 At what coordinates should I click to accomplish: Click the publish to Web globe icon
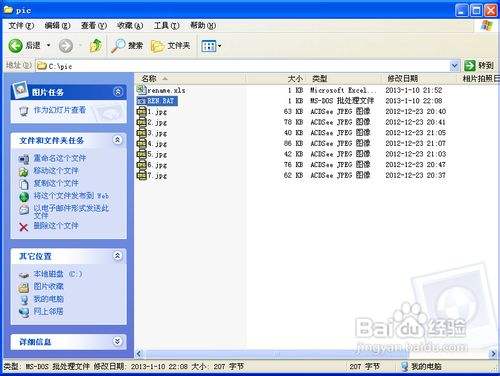(24, 197)
